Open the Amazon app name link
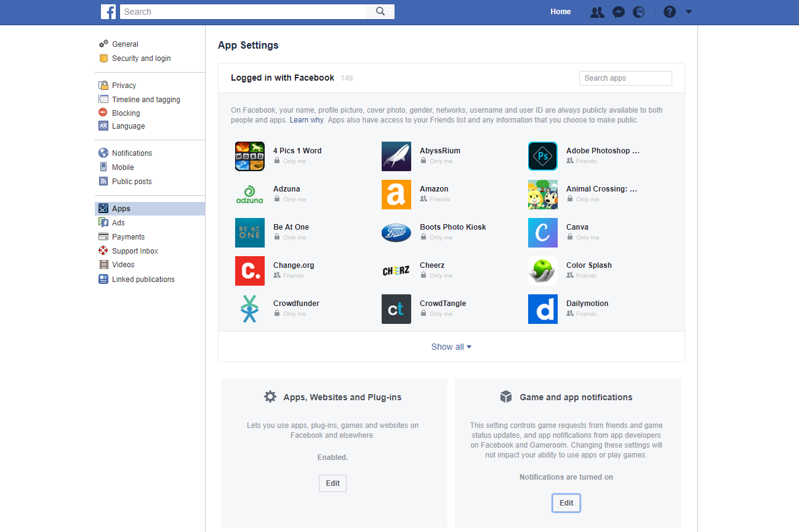 tap(434, 189)
